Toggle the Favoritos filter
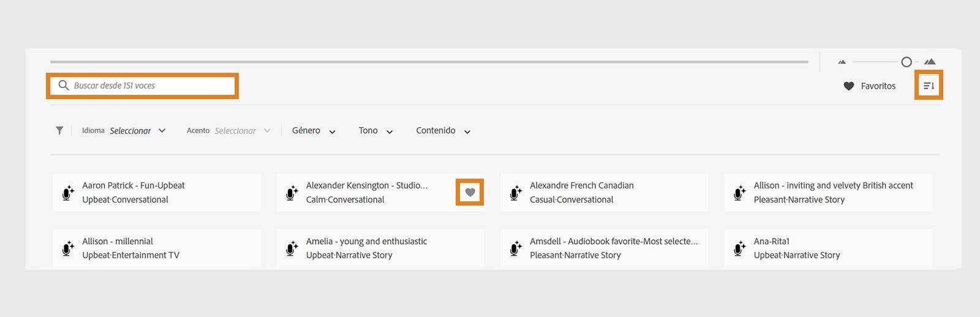This screenshot has height=317, width=980. [x=870, y=86]
